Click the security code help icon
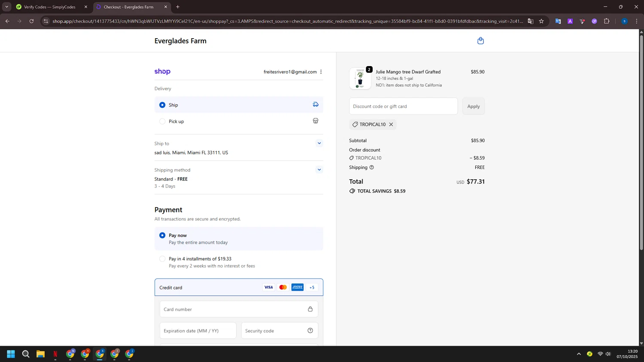The width and height of the screenshot is (644, 362). pos(310,331)
